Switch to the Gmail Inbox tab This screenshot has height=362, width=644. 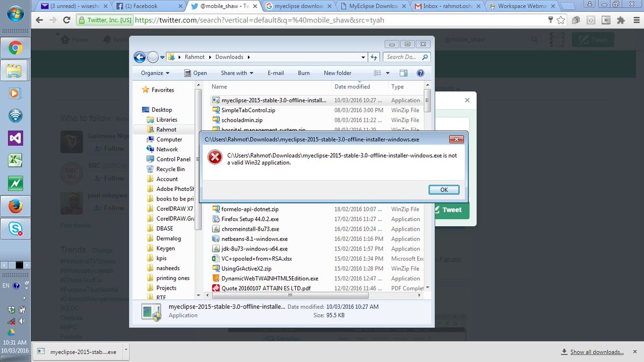(x=448, y=6)
